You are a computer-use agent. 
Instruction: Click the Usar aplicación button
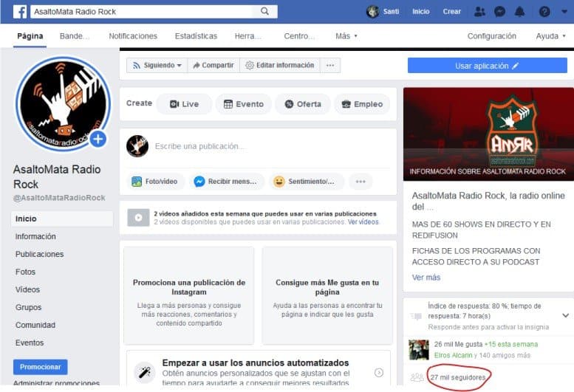487,66
